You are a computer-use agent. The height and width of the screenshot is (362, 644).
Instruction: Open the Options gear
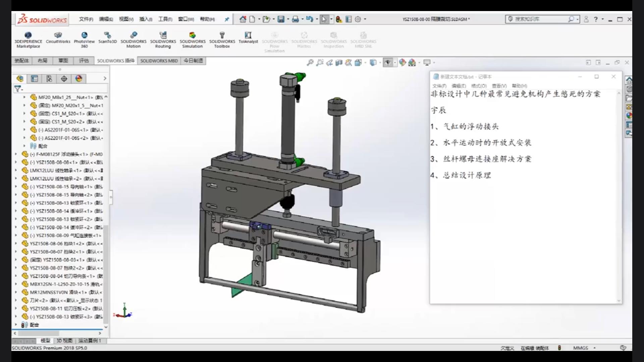[358, 19]
